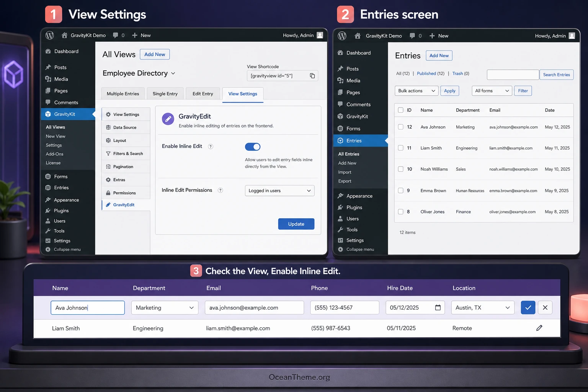Click Add New button on Entries screen
Screen dimensions: 588x392
(x=439, y=56)
